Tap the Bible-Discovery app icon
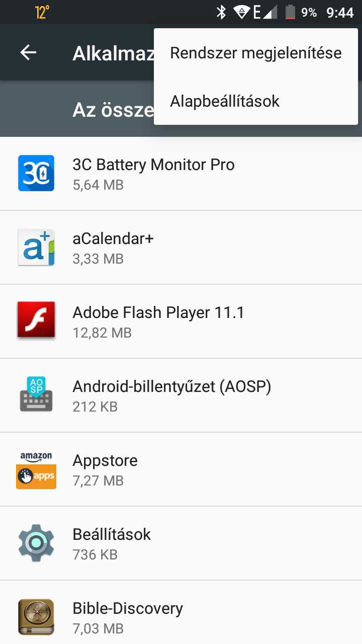 (x=36, y=617)
